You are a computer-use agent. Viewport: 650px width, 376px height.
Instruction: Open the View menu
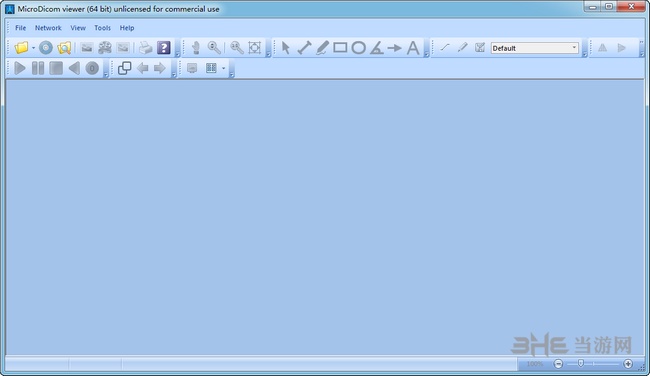78,28
